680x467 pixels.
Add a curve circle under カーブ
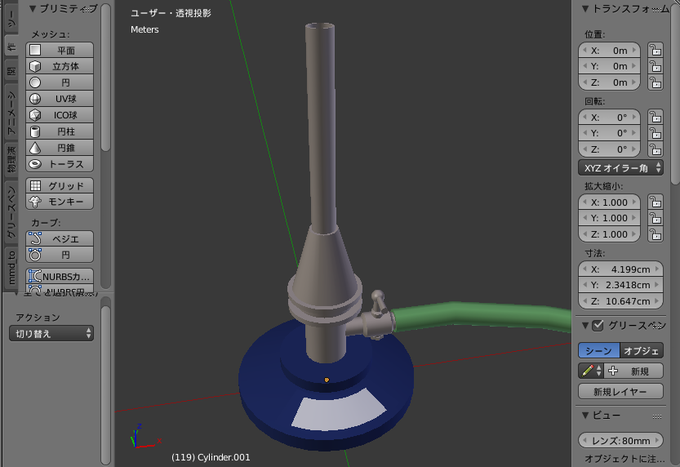click(x=59, y=255)
